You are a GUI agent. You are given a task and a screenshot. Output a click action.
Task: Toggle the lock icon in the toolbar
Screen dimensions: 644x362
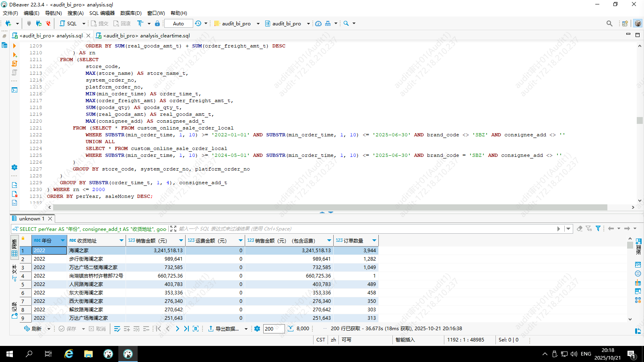pyautogui.click(x=157, y=23)
